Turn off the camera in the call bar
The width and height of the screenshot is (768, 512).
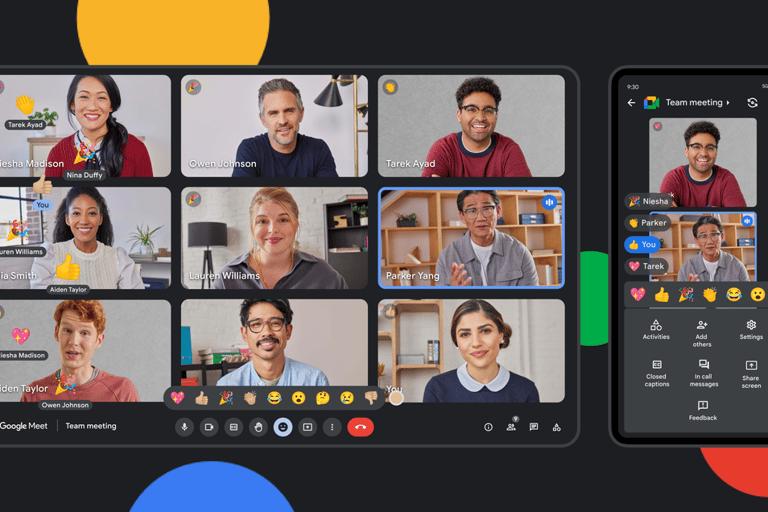(x=209, y=427)
